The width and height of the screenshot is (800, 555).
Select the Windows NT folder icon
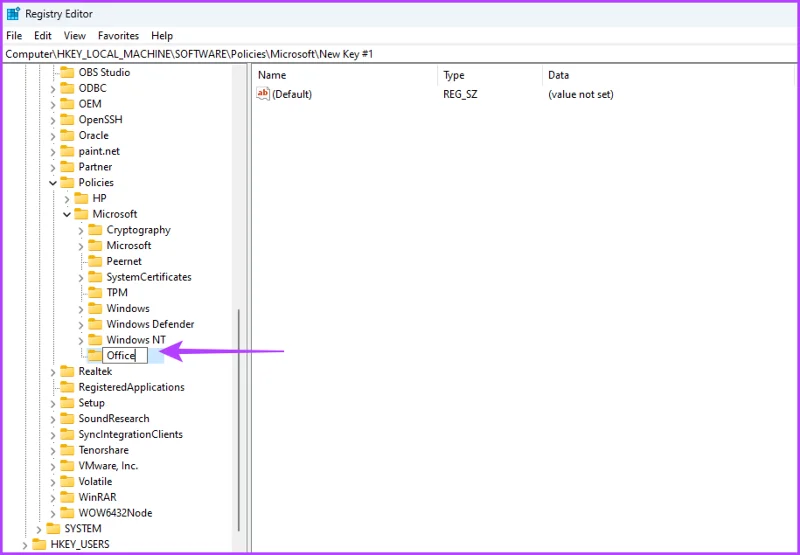(95, 340)
